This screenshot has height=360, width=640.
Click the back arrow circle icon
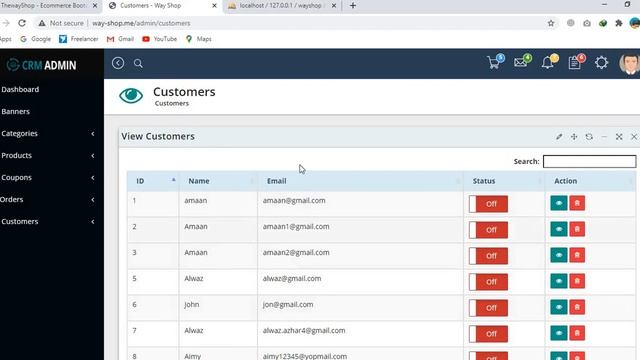coord(118,63)
